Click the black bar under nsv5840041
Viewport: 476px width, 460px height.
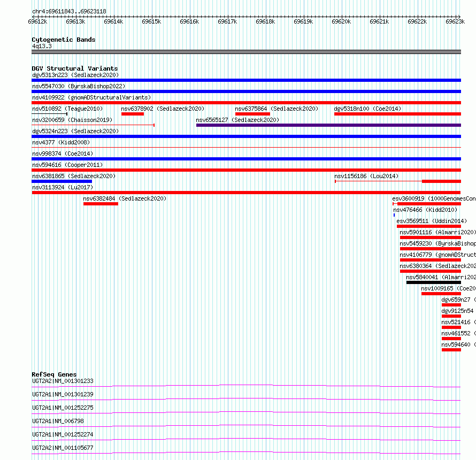(434, 282)
